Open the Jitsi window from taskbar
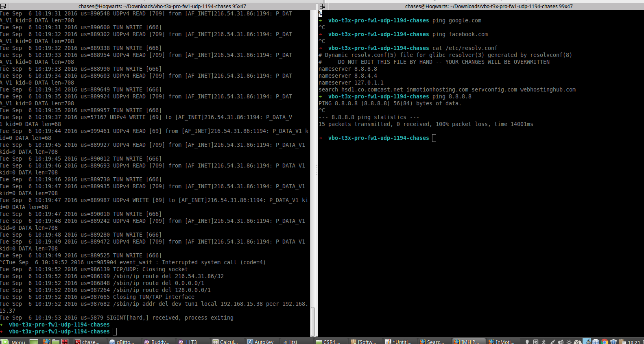Screen dimensions: 644x344 click(290, 342)
